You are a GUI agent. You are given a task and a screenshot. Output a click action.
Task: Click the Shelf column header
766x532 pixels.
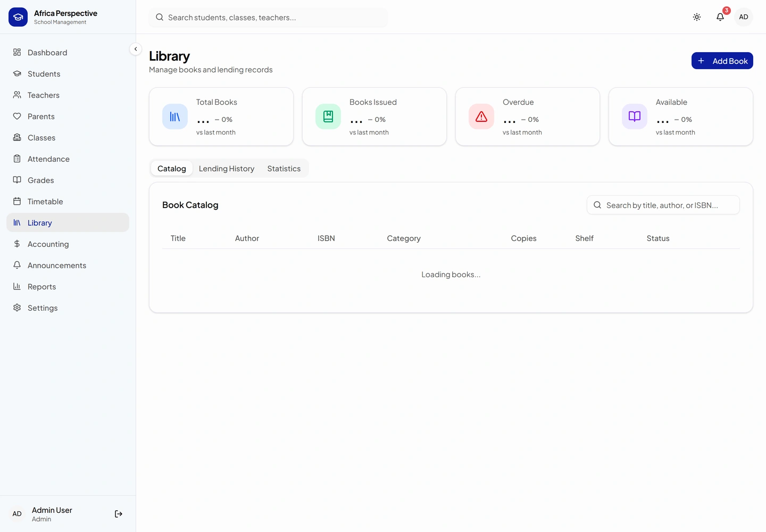coord(584,238)
